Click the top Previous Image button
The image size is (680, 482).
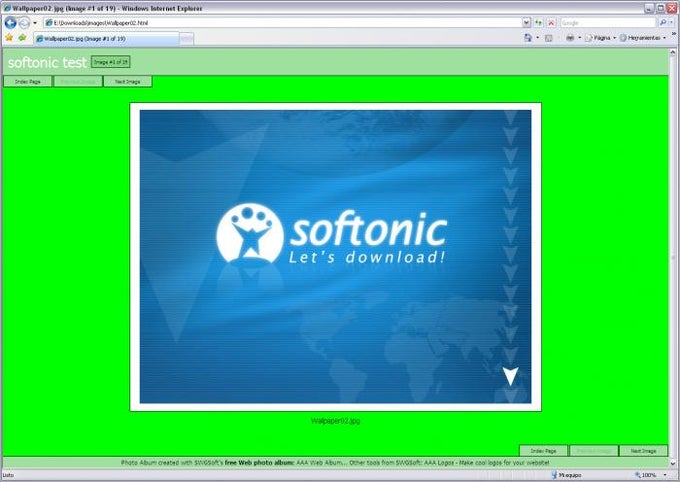(78, 82)
